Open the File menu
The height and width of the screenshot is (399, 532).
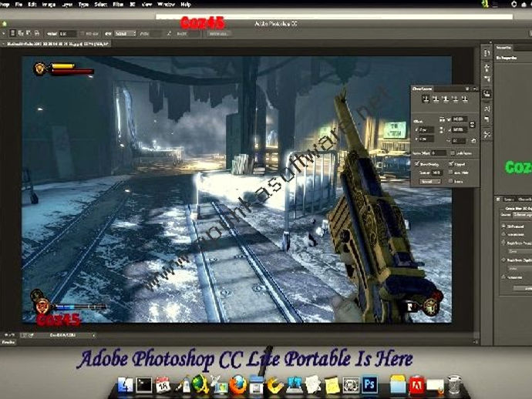[x=19, y=5]
